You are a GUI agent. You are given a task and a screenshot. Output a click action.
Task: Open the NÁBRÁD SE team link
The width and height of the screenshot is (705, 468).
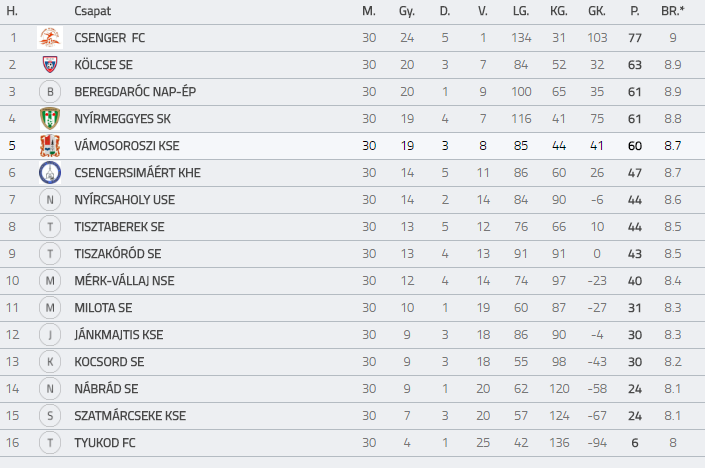tap(106, 388)
